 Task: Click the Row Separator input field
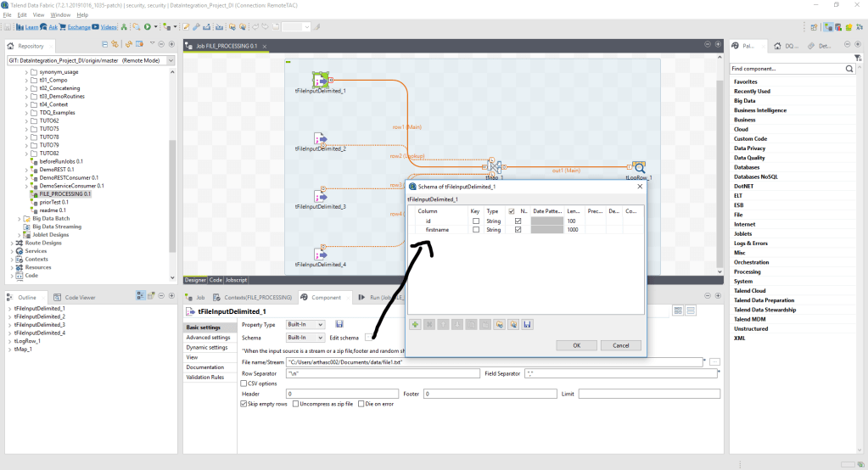point(382,373)
